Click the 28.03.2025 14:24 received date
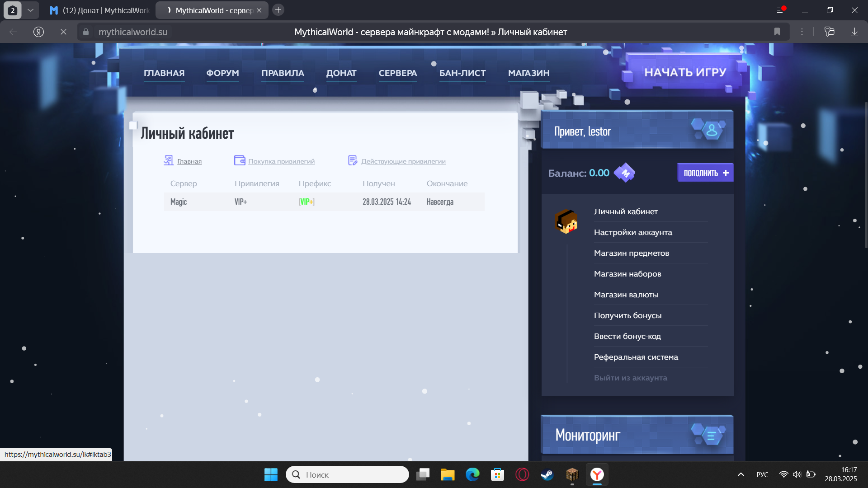Screen dimensions: 868x488 click(x=387, y=202)
